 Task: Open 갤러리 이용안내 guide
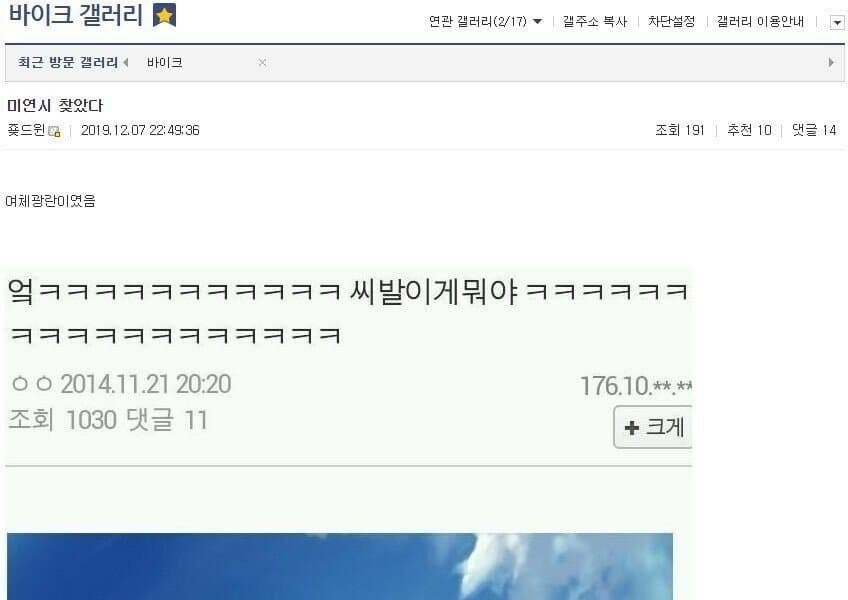760,22
